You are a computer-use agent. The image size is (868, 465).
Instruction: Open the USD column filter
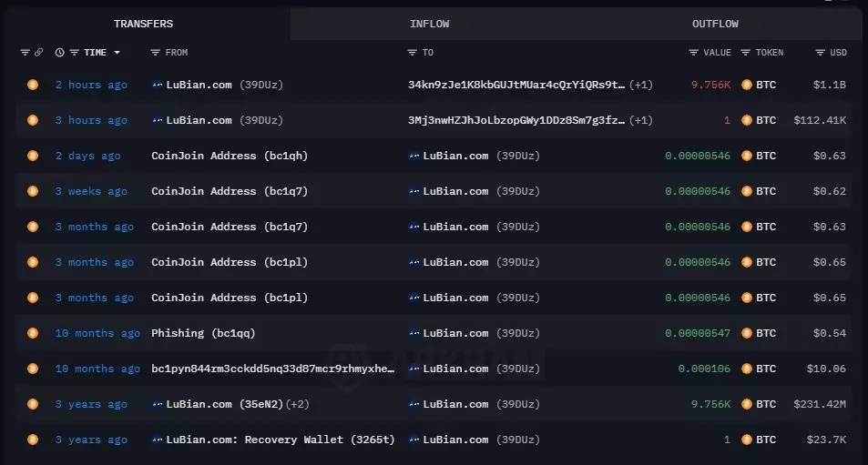tap(820, 53)
